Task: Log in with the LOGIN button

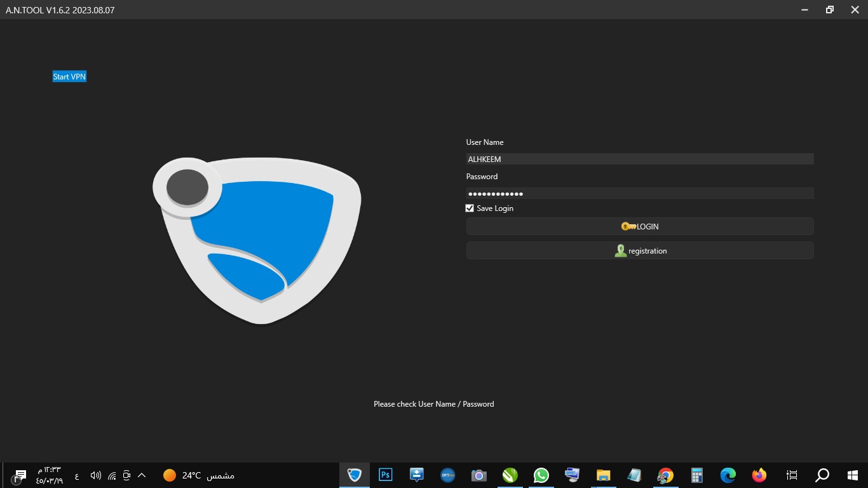Action: point(640,226)
